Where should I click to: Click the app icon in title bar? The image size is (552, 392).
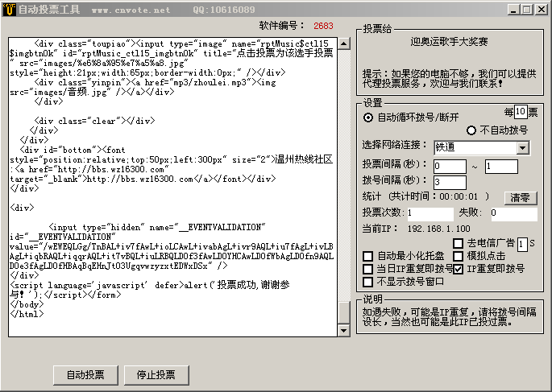pos(10,10)
